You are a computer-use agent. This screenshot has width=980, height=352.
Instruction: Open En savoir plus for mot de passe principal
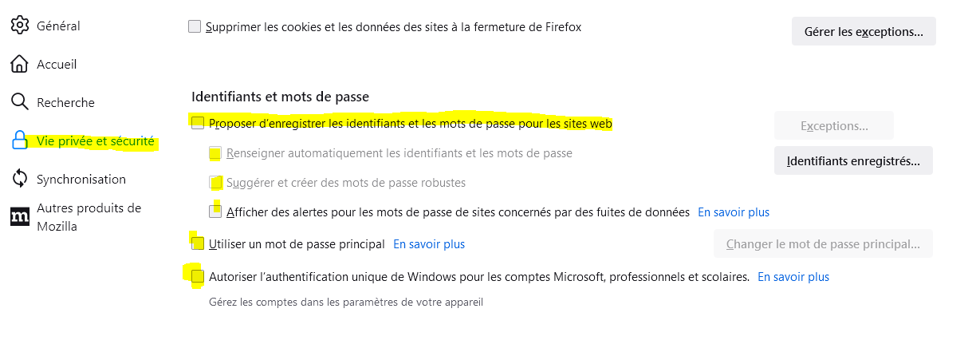pyautogui.click(x=429, y=243)
